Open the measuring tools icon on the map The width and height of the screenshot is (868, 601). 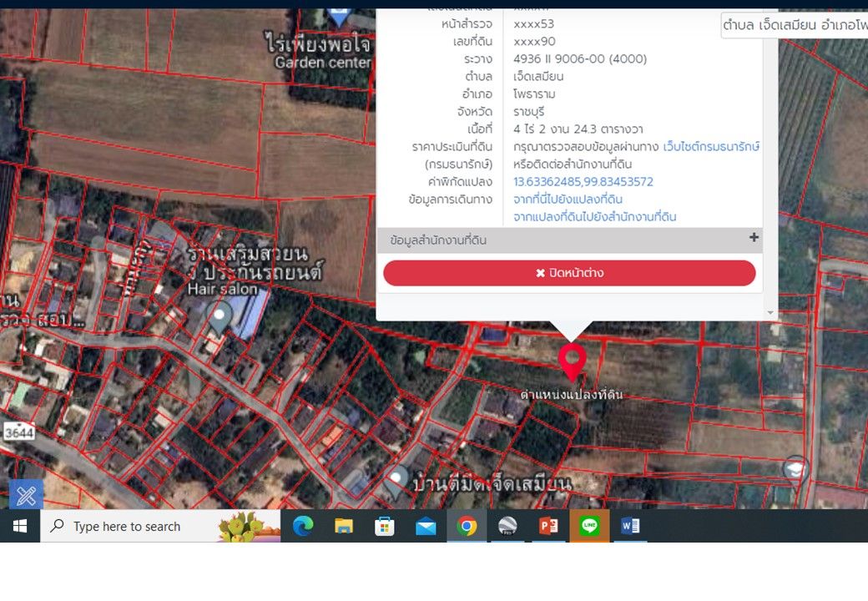[26, 495]
